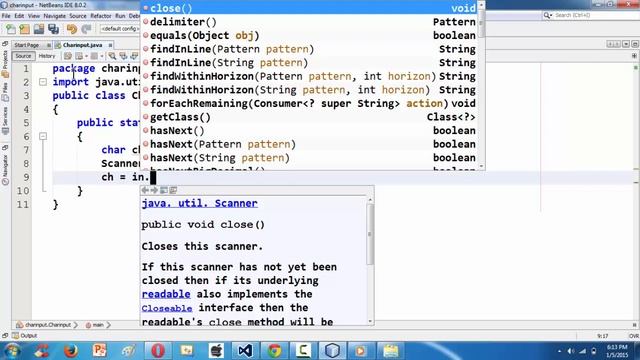Launch Firefox from the taskbar

70,351
